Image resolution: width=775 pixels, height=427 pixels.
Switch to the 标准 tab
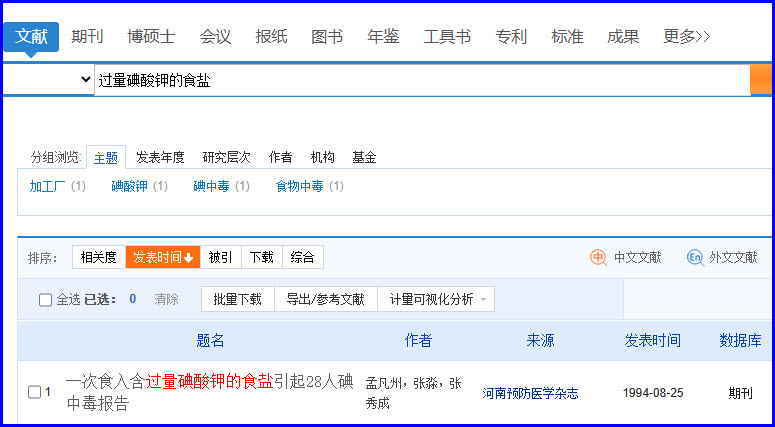567,37
